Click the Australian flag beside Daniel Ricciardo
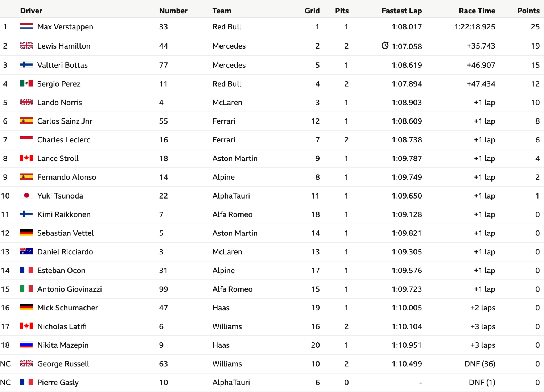This screenshot has height=392, width=544. coord(26,251)
